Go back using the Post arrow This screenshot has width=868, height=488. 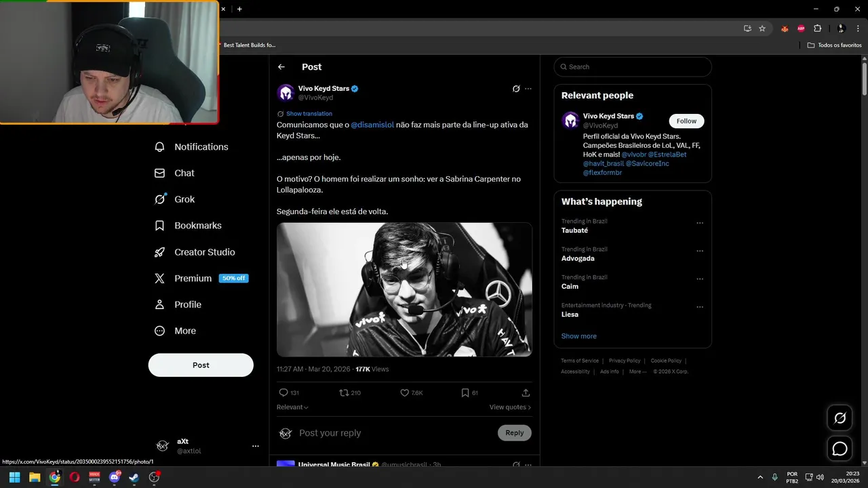[x=281, y=67]
